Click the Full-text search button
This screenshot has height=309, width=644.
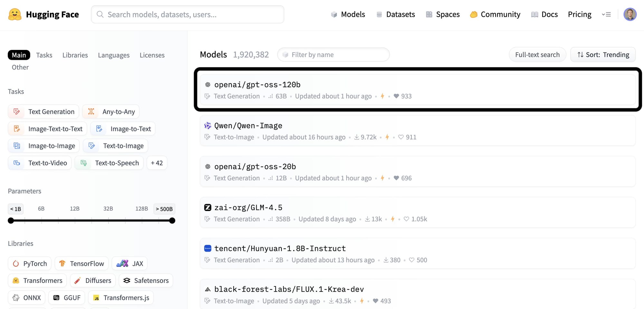point(537,55)
